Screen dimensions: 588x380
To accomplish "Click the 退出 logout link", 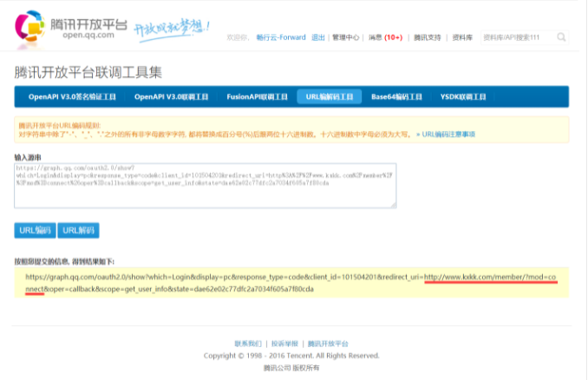I will [x=318, y=37].
